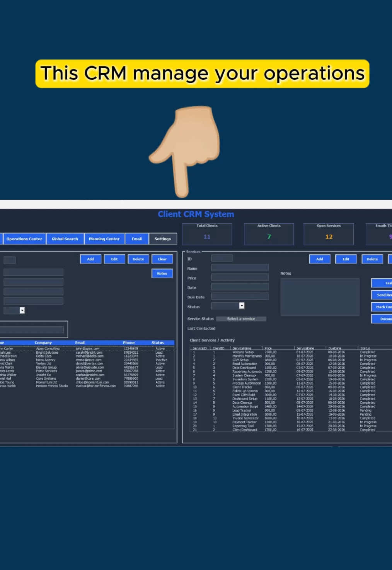Switch to the Global Search tab
Image resolution: width=392 pixels, height=570 pixels.
tap(65, 239)
